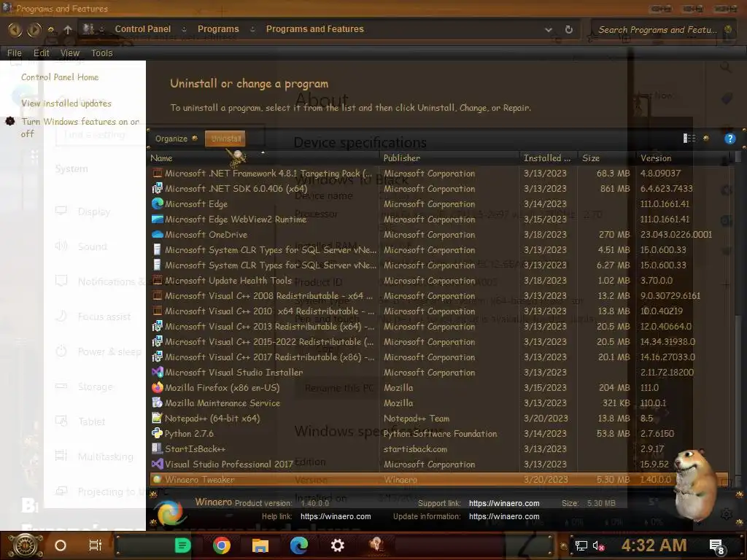Open the view options dropdown arrow

(x=706, y=138)
